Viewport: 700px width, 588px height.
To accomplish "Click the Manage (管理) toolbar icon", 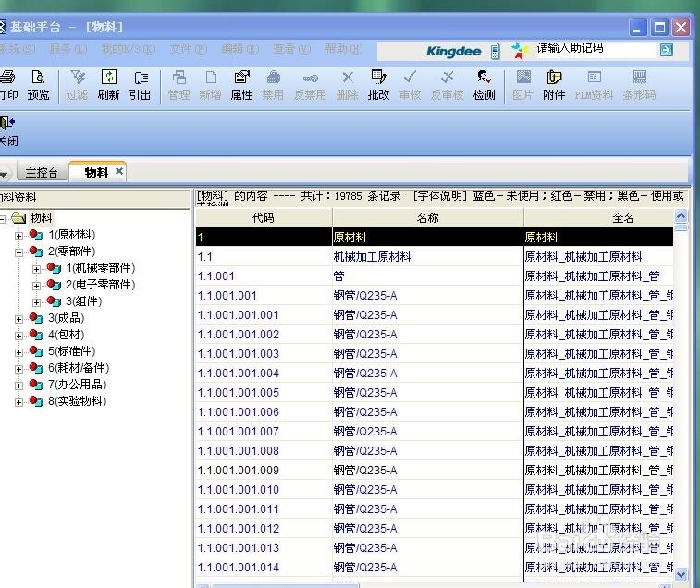I will click(x=179, y=85).
